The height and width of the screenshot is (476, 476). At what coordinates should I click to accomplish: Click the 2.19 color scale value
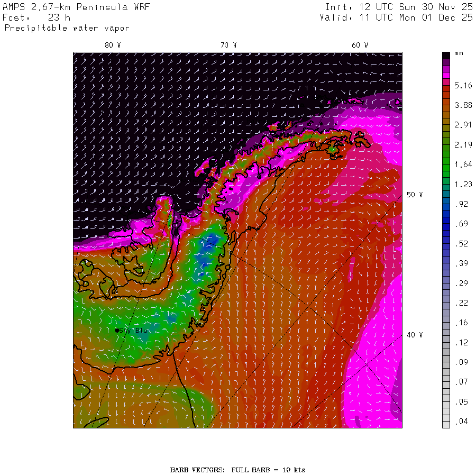pyautogui.click(x=463, y=145)
